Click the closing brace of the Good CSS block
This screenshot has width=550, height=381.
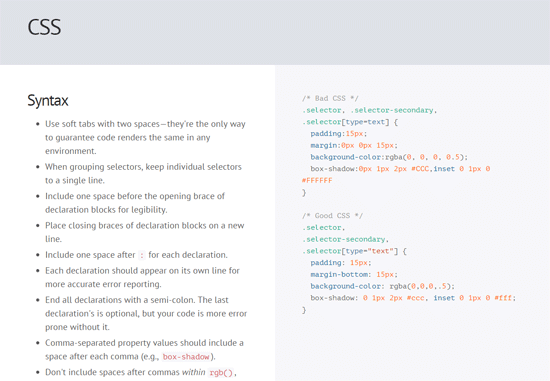pyautogui.click(x=304, y=310)
